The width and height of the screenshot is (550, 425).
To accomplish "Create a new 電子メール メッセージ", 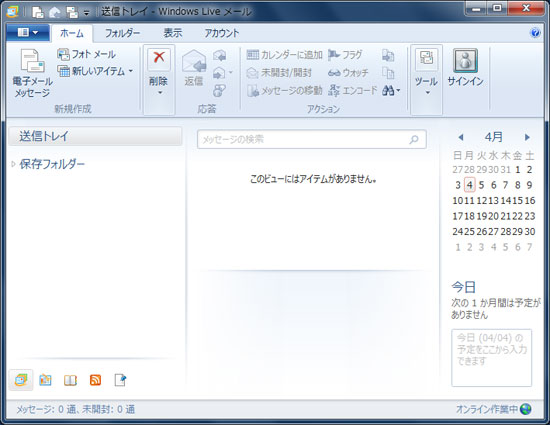I will coord(32,73).
